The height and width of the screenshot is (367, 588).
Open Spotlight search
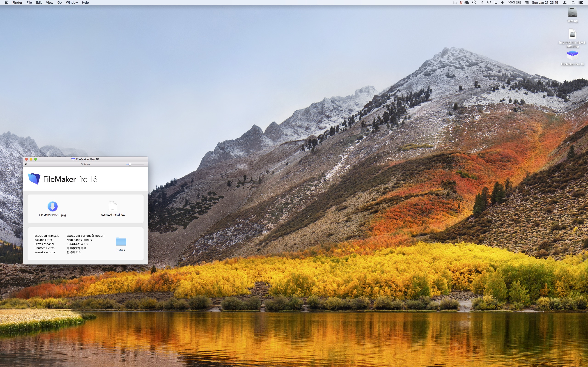[x=573, y=3]
